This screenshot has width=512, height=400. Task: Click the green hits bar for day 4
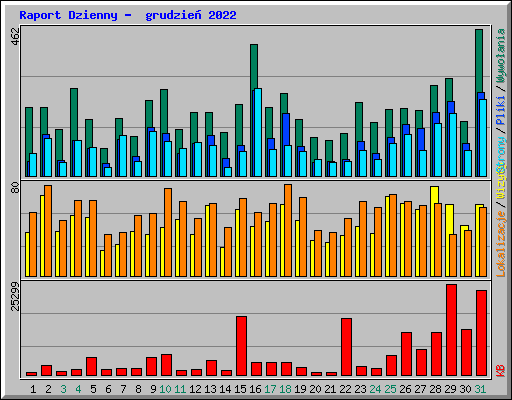tap(74, 114)
